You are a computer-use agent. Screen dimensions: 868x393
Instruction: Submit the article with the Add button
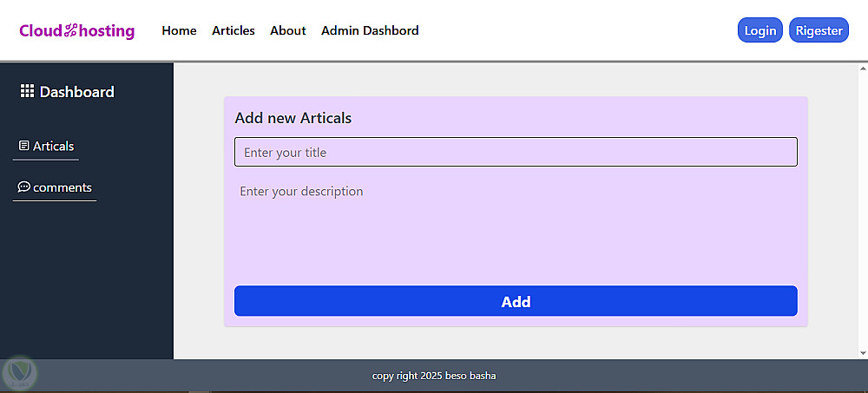point(516,301)
